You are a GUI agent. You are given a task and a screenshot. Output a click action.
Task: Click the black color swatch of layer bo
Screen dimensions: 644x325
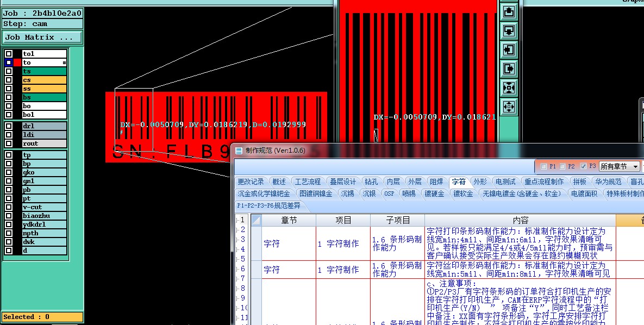click(17, 105)
